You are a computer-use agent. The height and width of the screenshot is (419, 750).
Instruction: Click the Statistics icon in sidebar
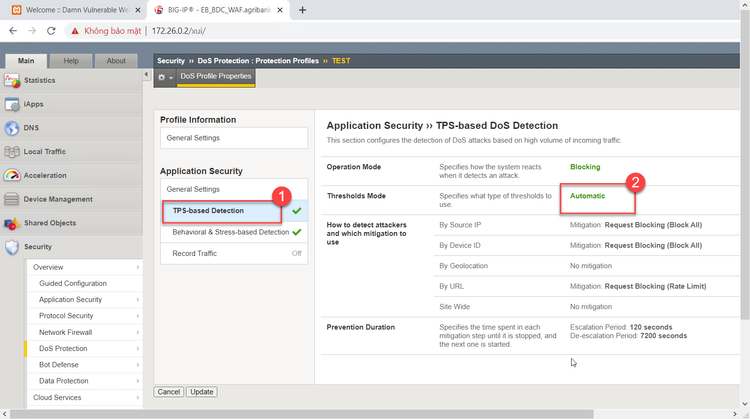tap(12, 80)
